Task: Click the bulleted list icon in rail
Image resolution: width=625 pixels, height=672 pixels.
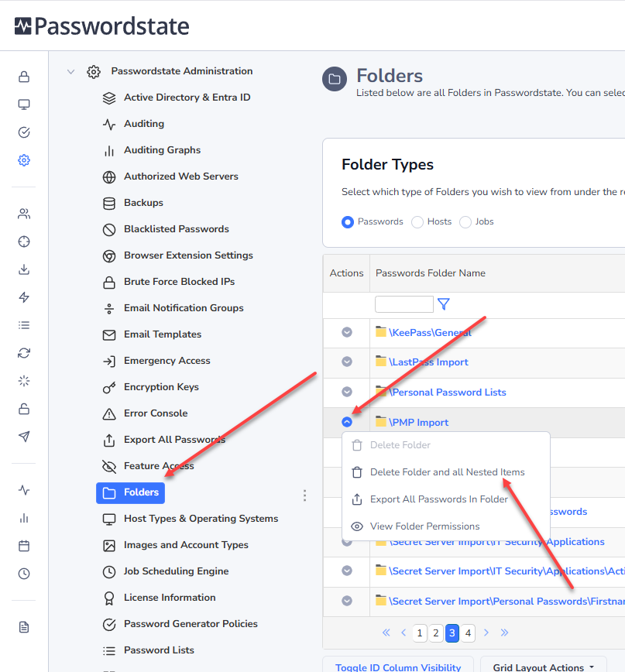Action: [x=24, y=325]
